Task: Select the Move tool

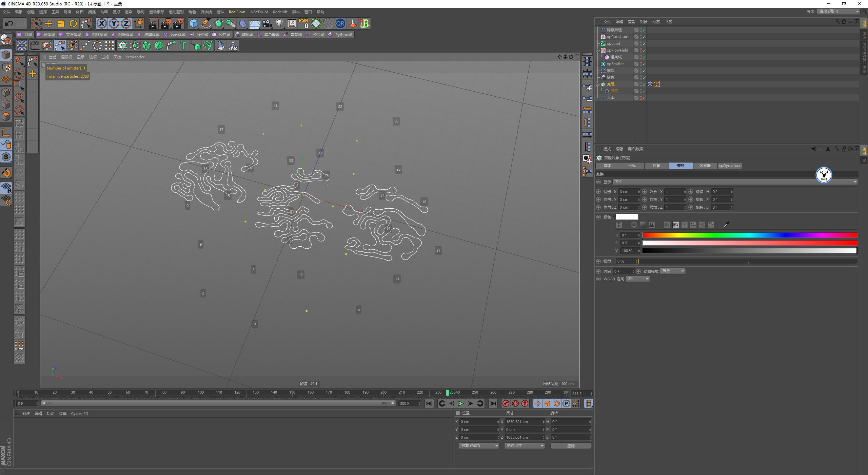Action: 49,23
